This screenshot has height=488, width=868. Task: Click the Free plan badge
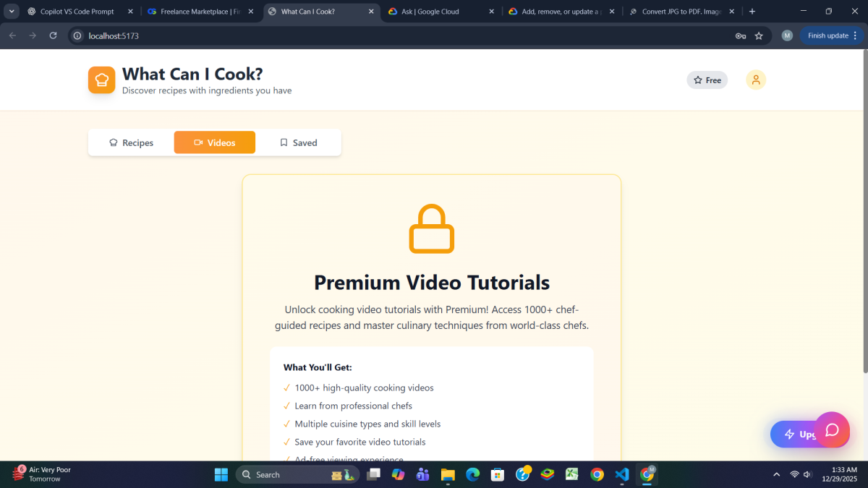point(707,80)
